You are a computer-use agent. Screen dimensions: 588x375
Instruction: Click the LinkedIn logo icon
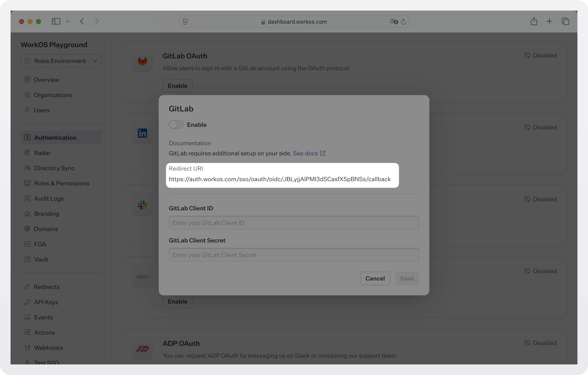point(142,133)
